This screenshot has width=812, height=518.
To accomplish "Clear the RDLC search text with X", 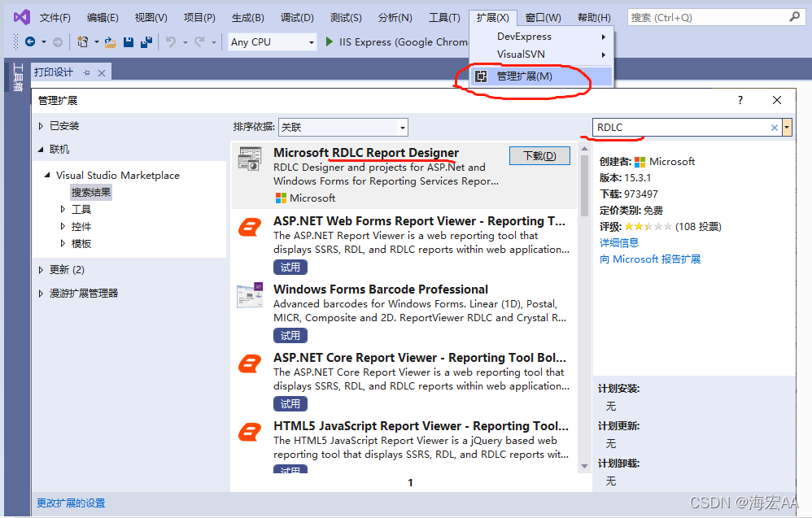I will pos(775,128).
